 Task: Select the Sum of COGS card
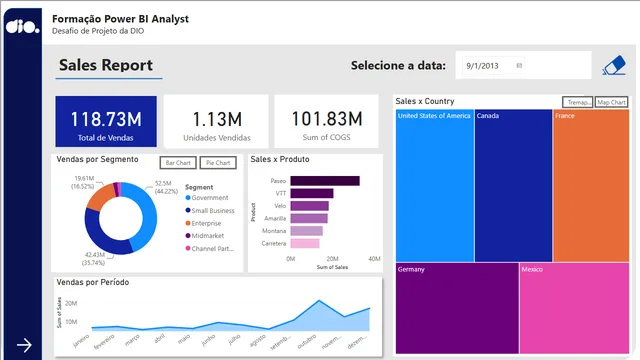click(x=327, y=121)
